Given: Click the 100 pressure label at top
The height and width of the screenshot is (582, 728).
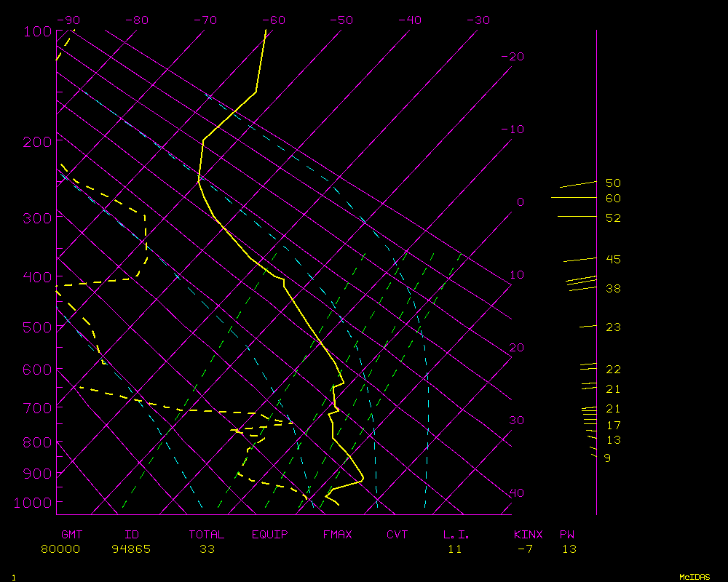Looking at the screenshot, I should coord(33,31).
